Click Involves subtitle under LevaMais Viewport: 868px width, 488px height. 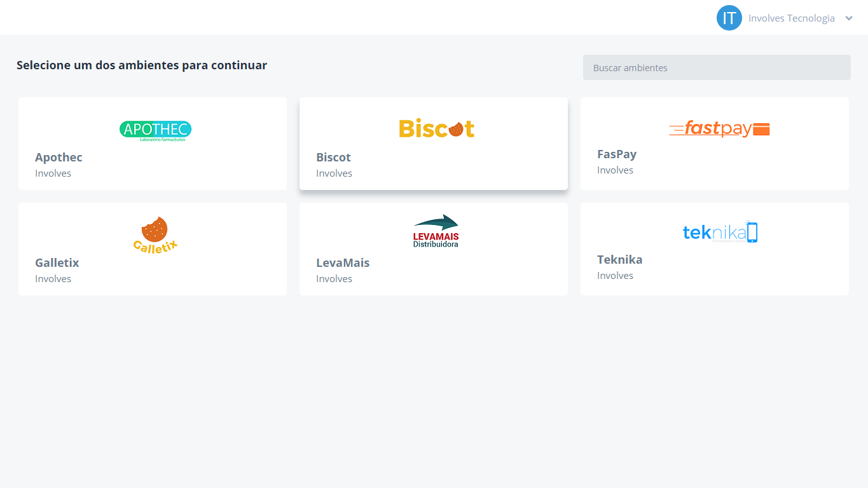pyautogui.click(x=334, y=279)
